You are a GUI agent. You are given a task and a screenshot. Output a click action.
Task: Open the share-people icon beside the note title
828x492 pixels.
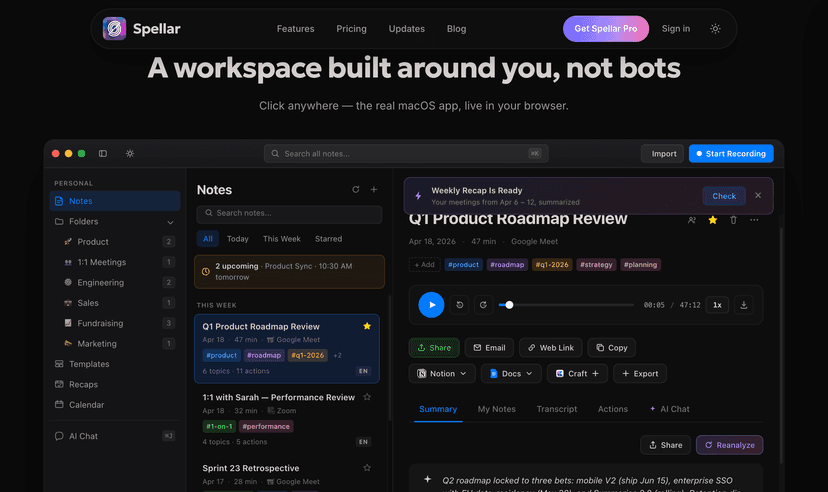click(x=692, y=220)
